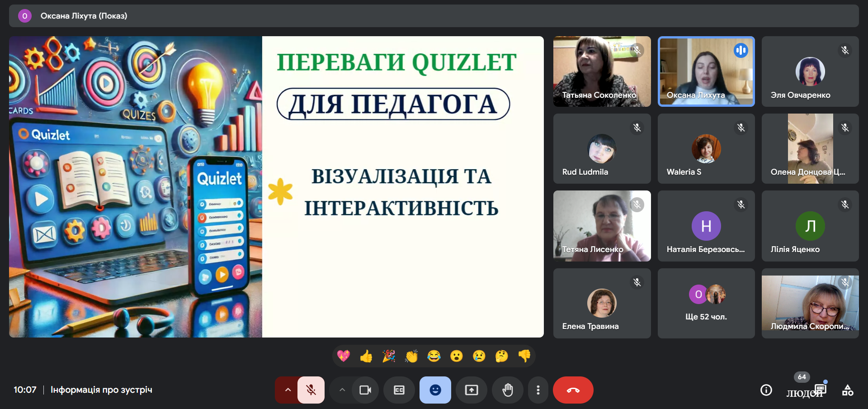Click muted mic icon on Олена Донцова
This screenshot has width=868, height=409.
(845, 128)
